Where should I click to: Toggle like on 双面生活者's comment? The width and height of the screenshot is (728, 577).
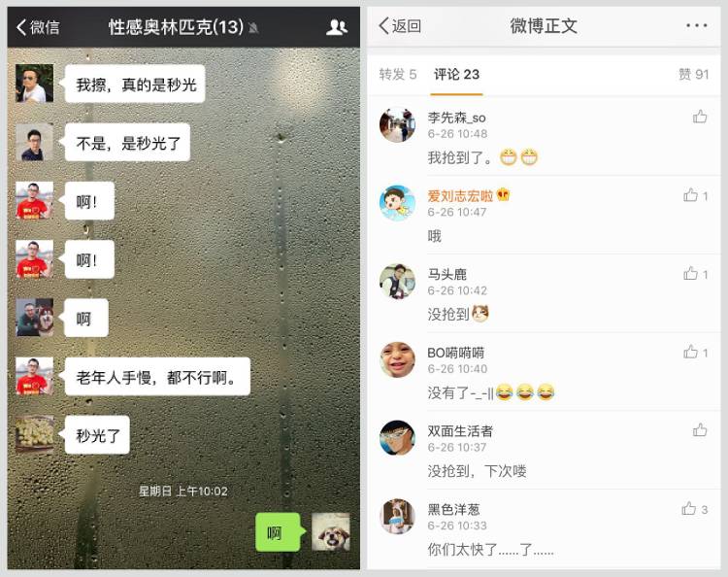click(700, 430)
